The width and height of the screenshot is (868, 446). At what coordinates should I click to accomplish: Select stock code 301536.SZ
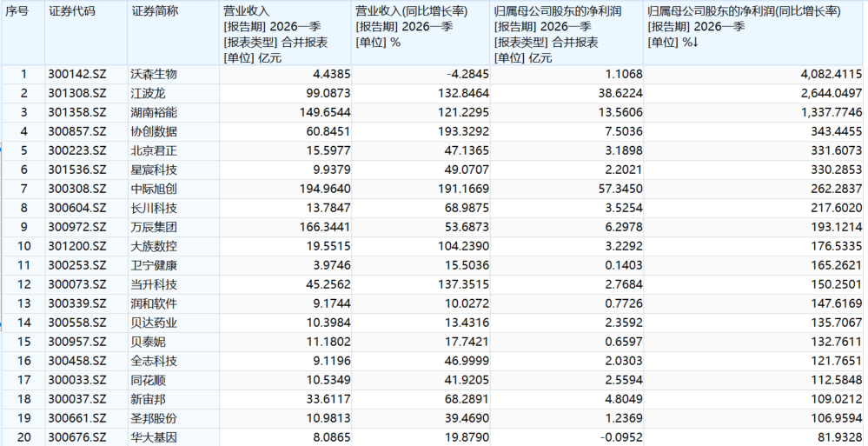[76, 170]
